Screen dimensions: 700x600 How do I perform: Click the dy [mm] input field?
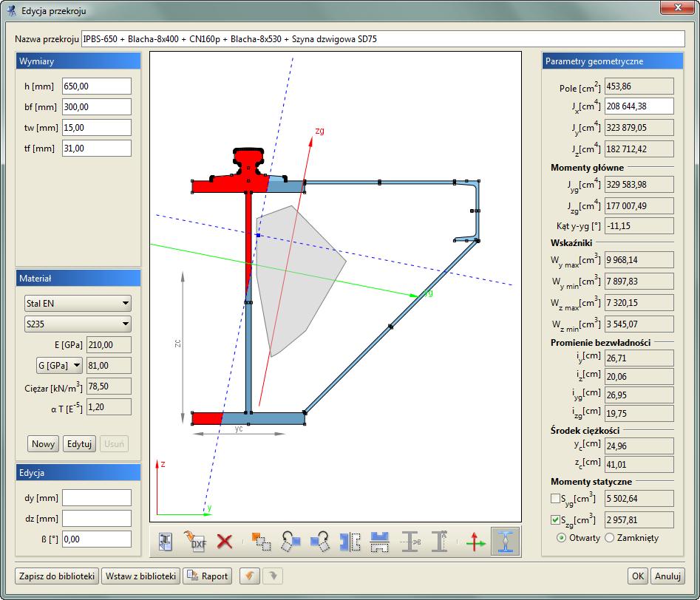[x=97, y=498]
